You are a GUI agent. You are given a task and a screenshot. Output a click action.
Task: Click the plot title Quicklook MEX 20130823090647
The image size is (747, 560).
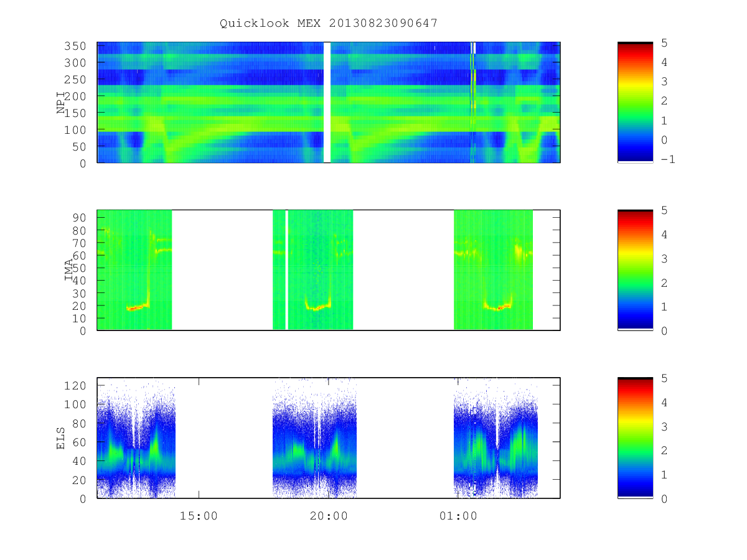click(x=329, y=23)
